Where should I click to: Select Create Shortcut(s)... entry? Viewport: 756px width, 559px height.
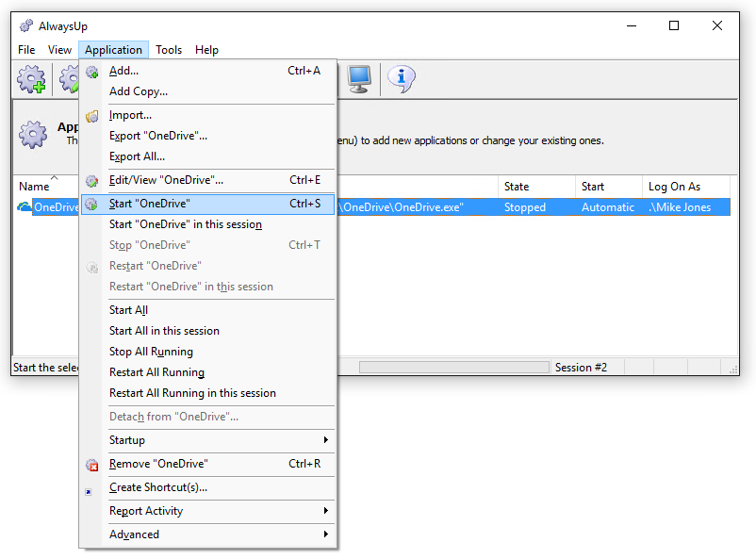click(x=207, y=487)
